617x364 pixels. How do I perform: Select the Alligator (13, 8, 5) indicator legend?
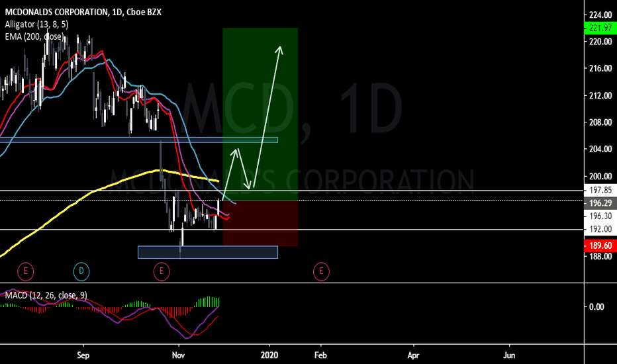pyautogui.click(x=36, y=24)
